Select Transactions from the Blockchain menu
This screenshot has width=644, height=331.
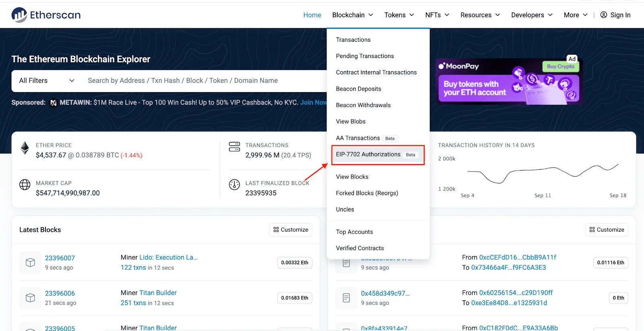353,40
